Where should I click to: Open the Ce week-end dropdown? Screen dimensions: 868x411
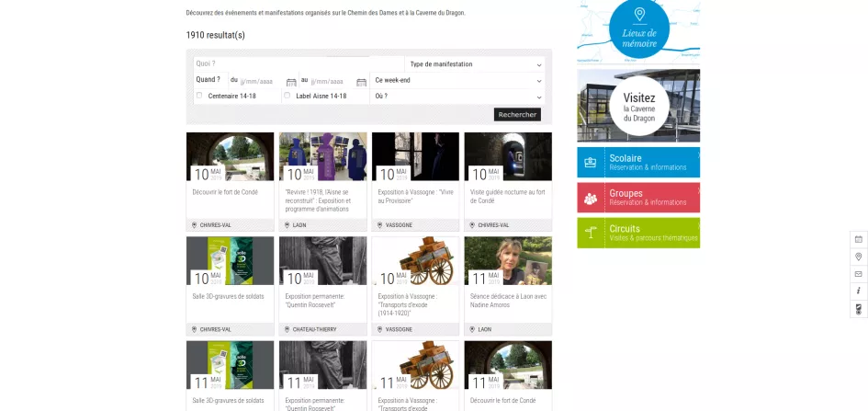click(x=457, y=80)
